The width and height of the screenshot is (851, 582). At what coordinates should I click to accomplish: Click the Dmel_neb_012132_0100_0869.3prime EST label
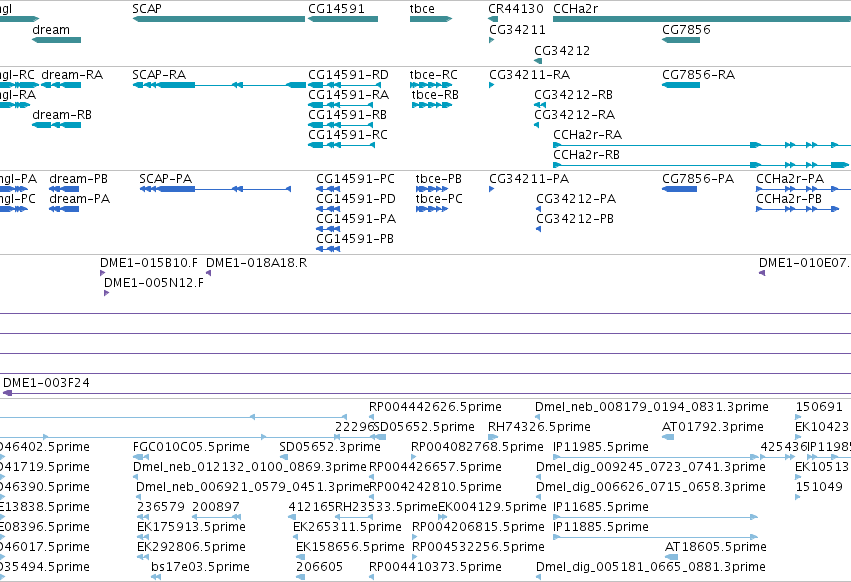click(250, 467)
